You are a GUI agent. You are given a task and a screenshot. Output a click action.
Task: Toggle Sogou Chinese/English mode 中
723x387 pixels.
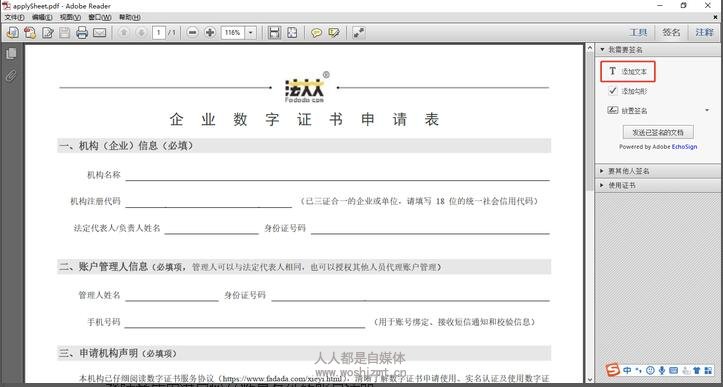(628, 370)
